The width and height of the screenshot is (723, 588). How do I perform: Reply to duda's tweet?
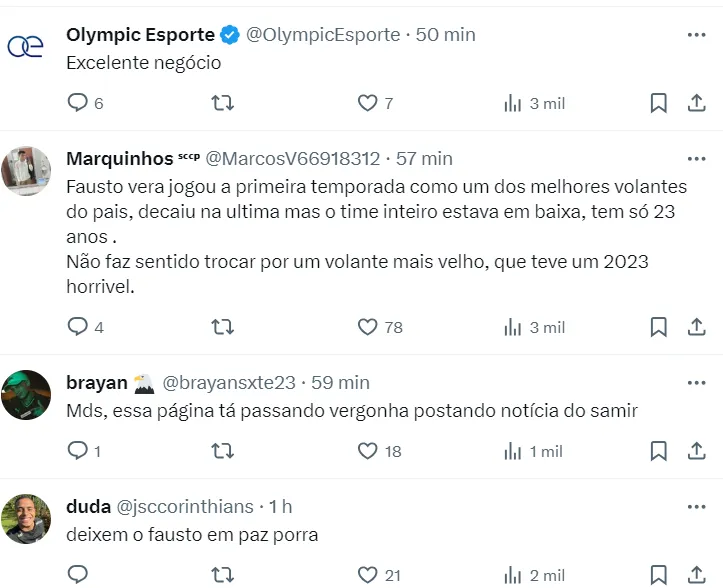coord(78,574)
